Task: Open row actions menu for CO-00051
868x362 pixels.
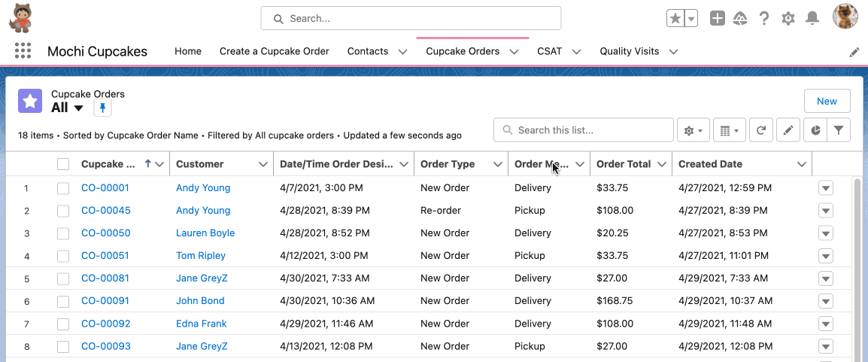Action: point(826,256)
